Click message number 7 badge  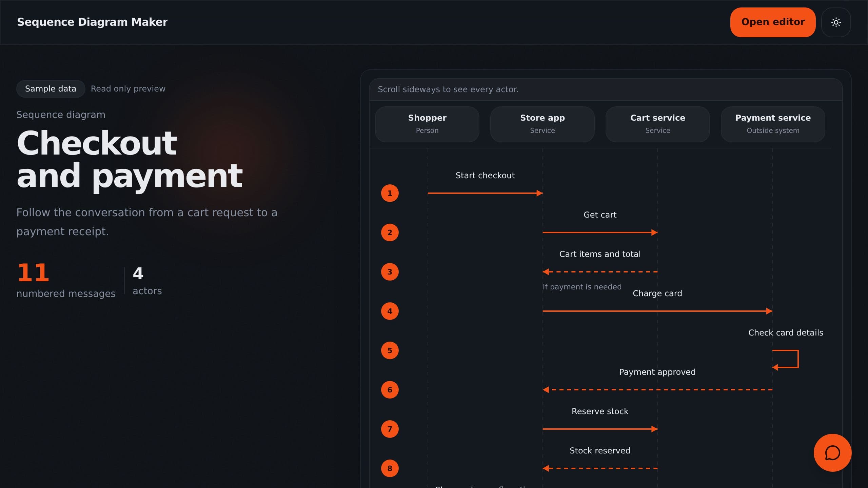click(x=390, y=429)
